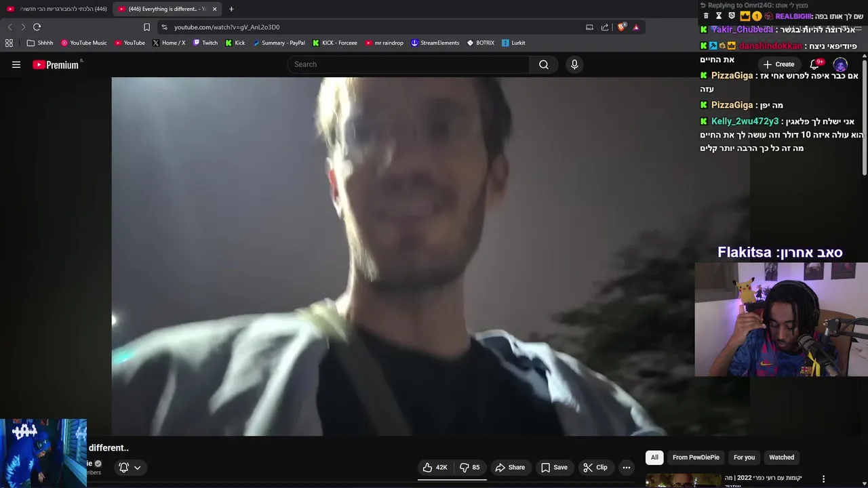
Task: Bookmark this page icon
Action: [x=146, y=27]
